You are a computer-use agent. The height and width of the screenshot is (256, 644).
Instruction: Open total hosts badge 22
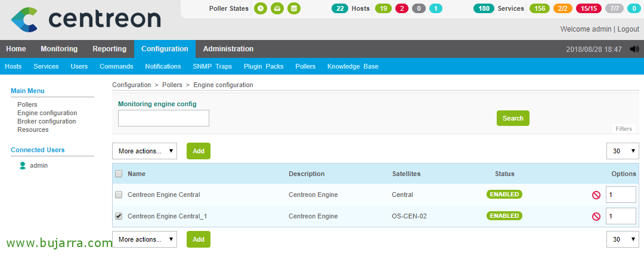click(x=340, y=8)
